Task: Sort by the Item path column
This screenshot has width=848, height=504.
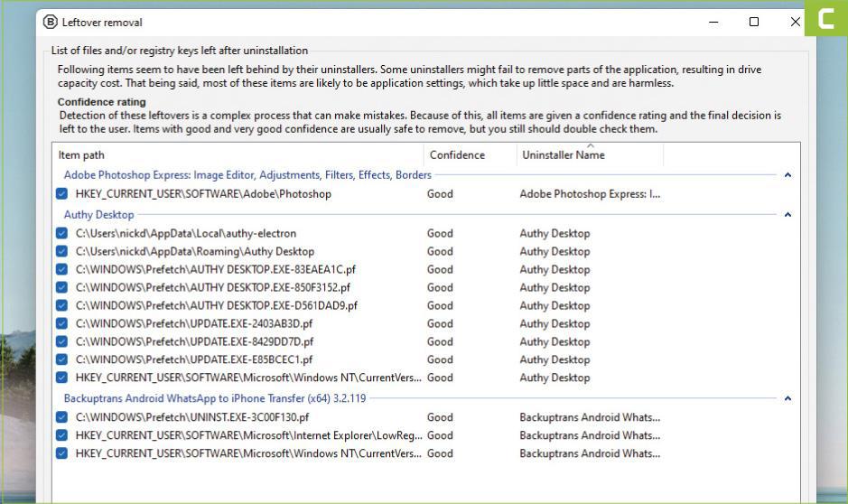Action: tap(238, 154)
